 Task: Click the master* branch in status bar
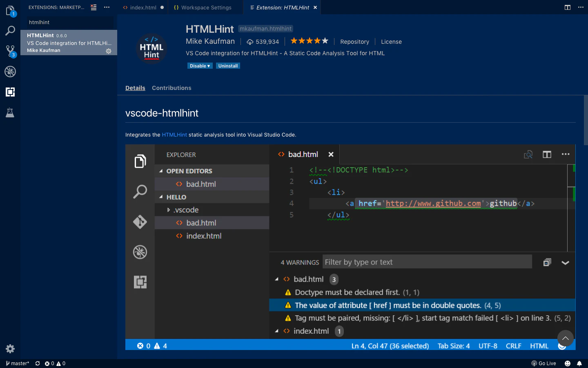(x=18, y=364)
